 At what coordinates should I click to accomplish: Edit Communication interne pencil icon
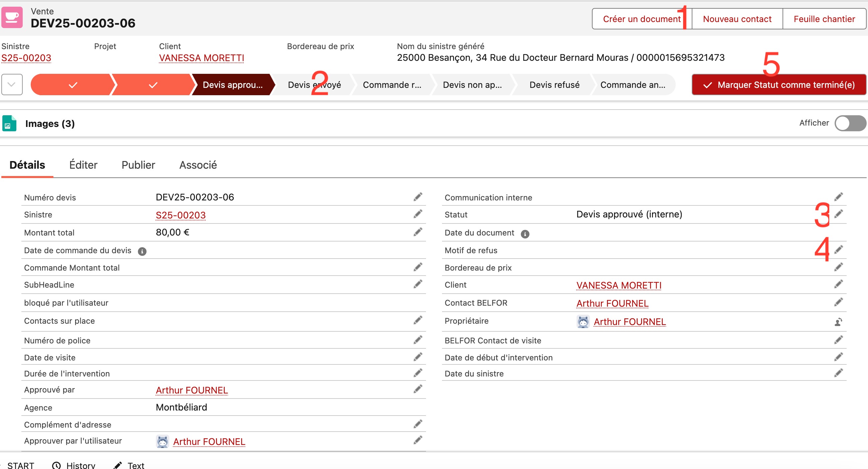[838, 197]
